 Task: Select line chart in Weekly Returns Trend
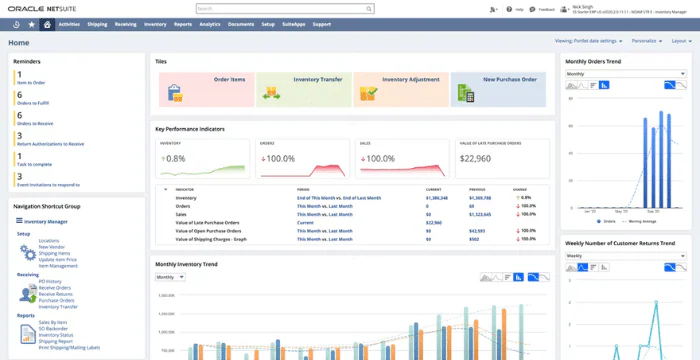(x=583, y=267)
